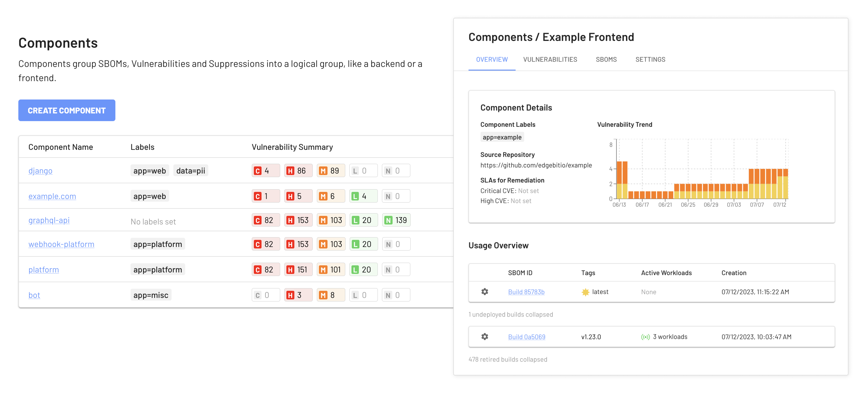Click platform High badge showing 151
The image size is (868, 398).
298,269
